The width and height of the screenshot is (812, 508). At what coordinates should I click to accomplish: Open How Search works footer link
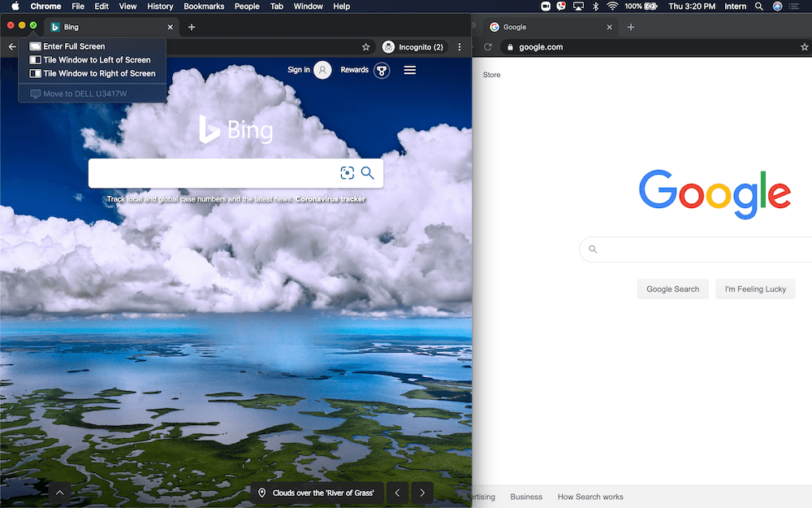[590, 497]
